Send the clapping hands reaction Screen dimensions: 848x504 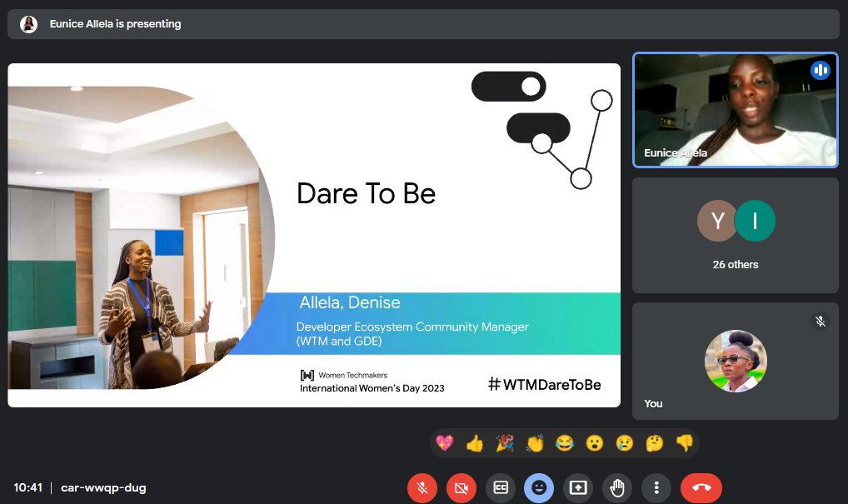tap(534, 443)
